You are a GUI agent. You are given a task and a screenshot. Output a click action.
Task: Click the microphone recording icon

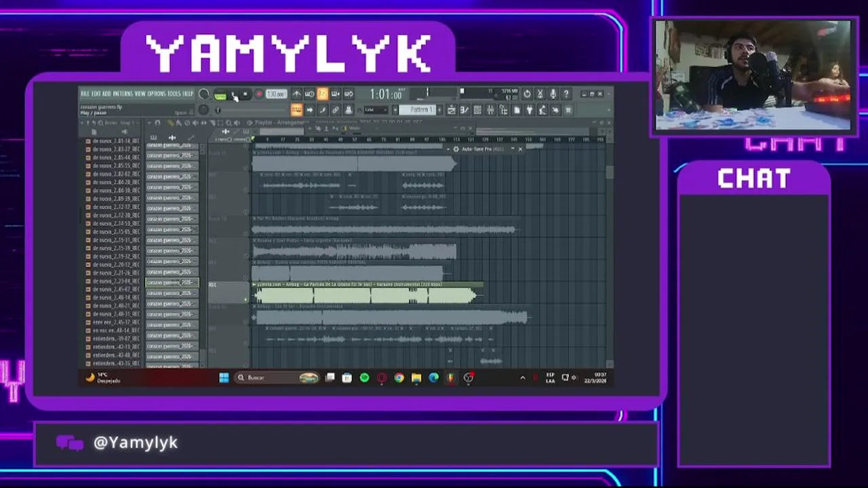click(x=553, y=94)
